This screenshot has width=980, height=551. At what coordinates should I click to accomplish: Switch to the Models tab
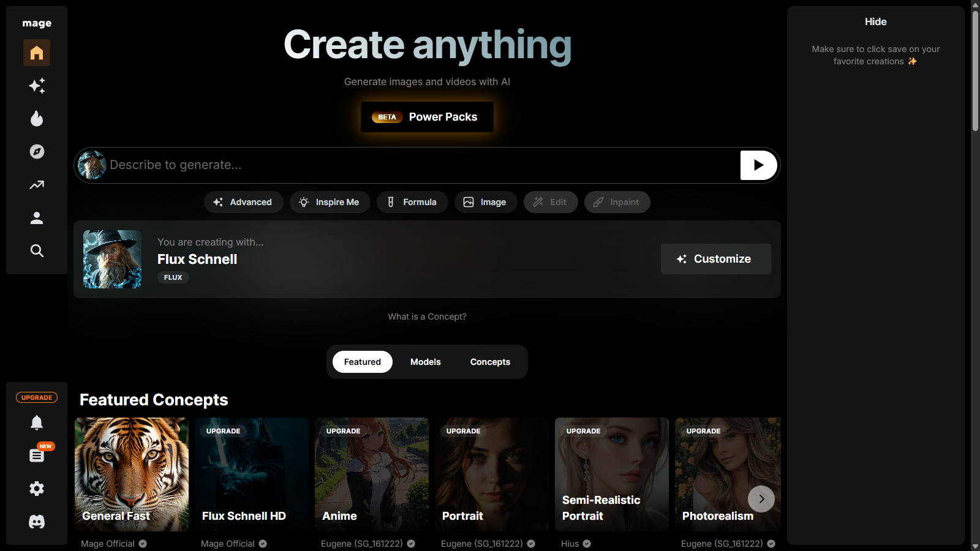tap(425, 362)
